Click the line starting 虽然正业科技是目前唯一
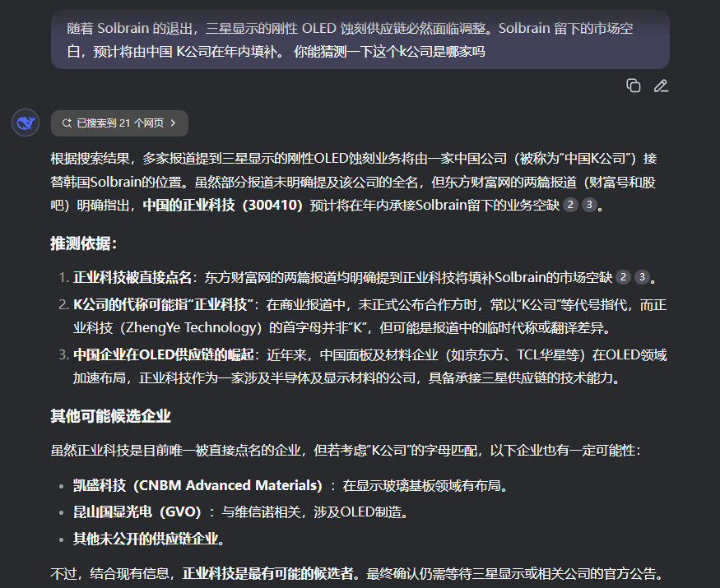Viewport: 720px width, 588px height. (346, 451)
